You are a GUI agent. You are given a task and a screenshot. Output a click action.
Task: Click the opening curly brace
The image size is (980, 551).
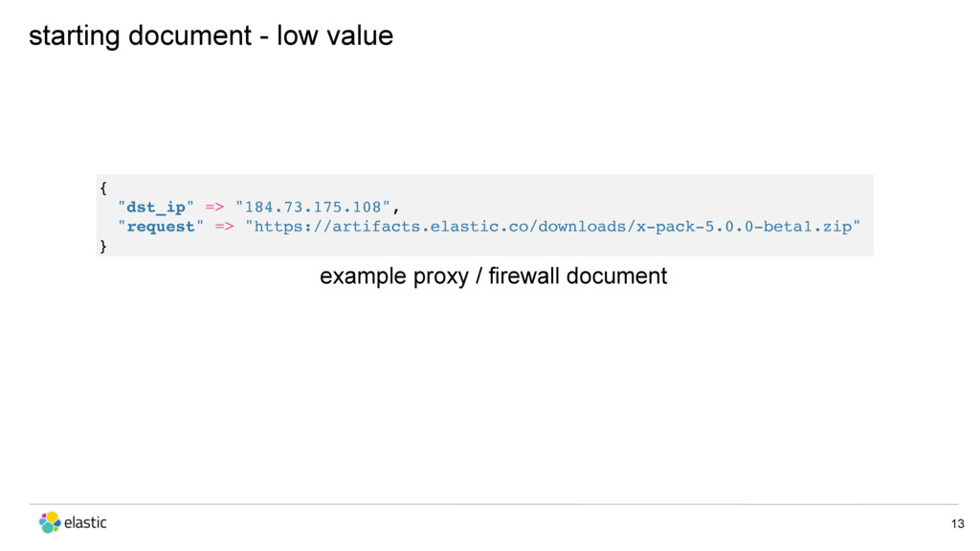[103, 187]
